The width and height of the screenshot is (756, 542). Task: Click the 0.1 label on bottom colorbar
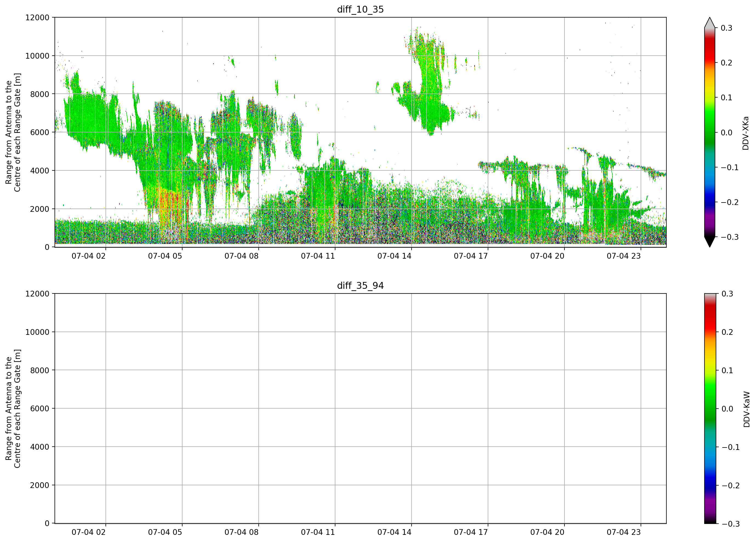point(727,371)
